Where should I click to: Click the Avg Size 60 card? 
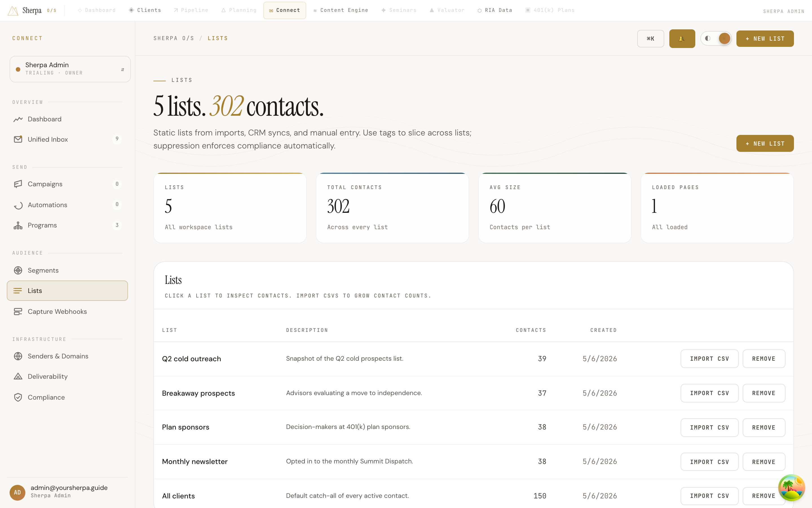tap(555, 208)
